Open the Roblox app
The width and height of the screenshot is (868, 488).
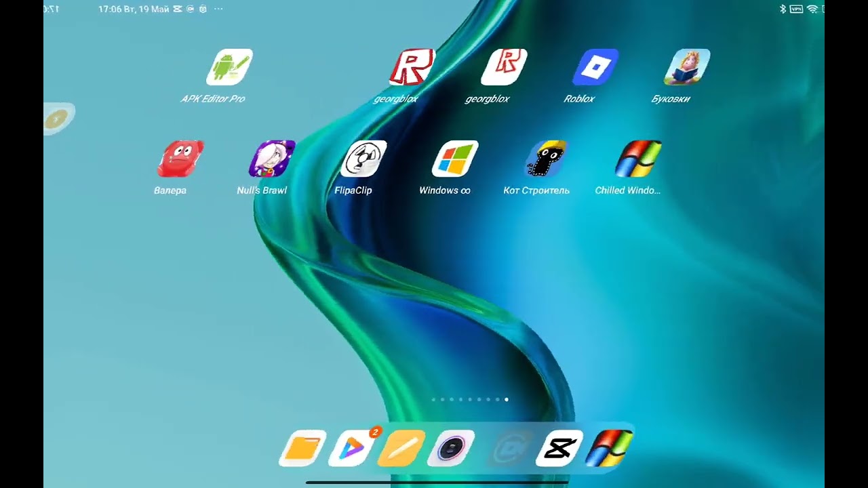point(595,67)
